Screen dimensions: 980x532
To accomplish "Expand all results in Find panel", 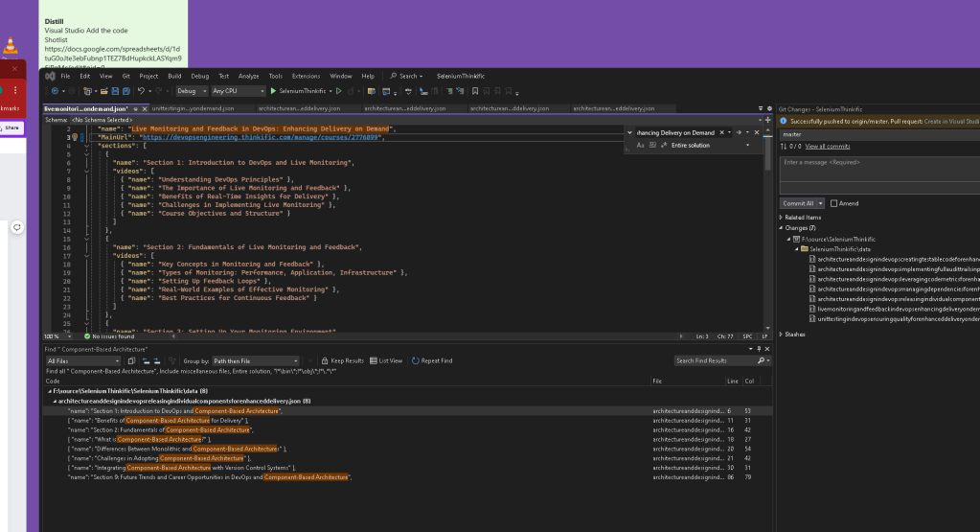I will (157, 360).
